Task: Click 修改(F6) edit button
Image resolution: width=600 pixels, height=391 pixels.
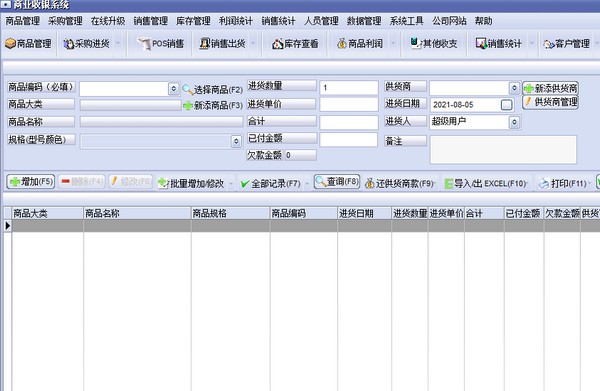Action: 131,181
